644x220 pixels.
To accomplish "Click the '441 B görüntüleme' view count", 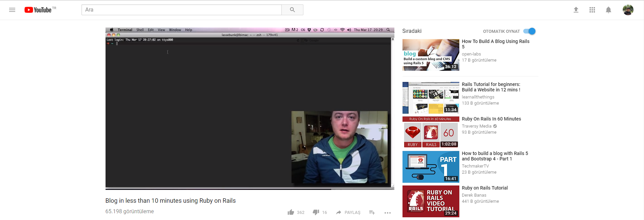I will click(480, 201).
